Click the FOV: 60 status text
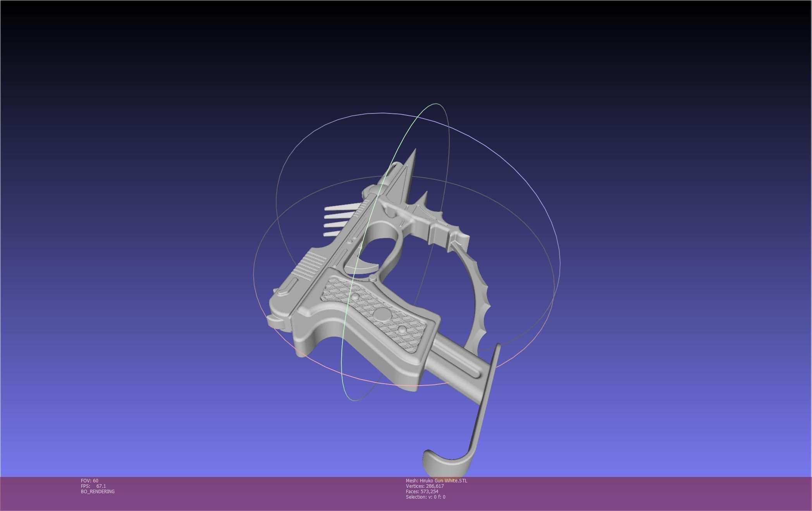The height and width of the screenshot is (511, 812). tap(89, 480)
